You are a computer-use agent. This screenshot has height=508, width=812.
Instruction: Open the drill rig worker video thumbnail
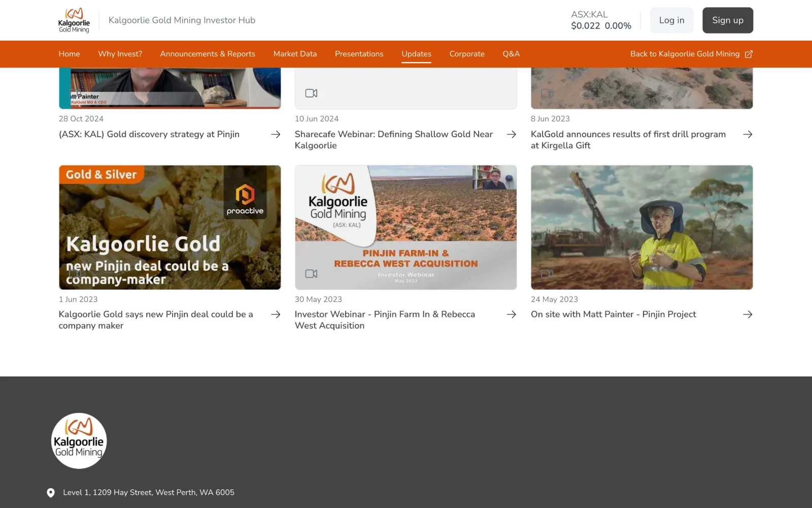642,228
